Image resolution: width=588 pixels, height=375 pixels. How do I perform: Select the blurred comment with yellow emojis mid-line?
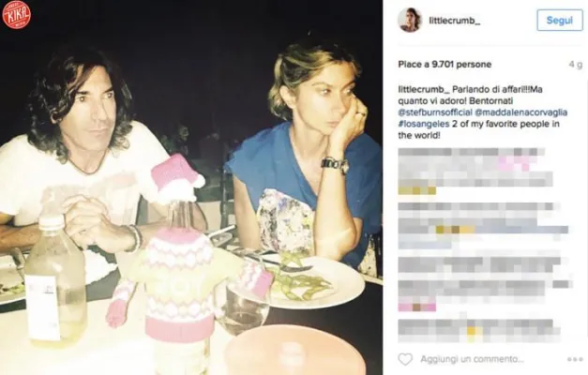pyautogui.click(x=483, y=226)
